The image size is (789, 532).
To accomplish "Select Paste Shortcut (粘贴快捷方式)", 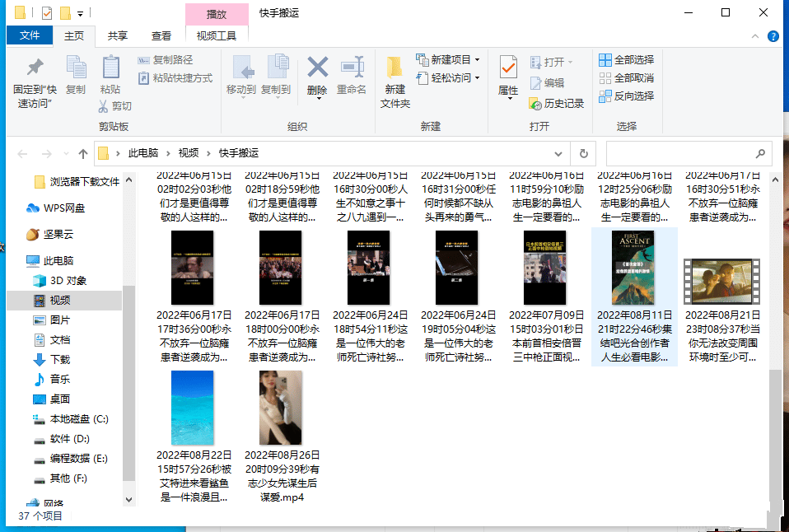I will click(175, 78).
